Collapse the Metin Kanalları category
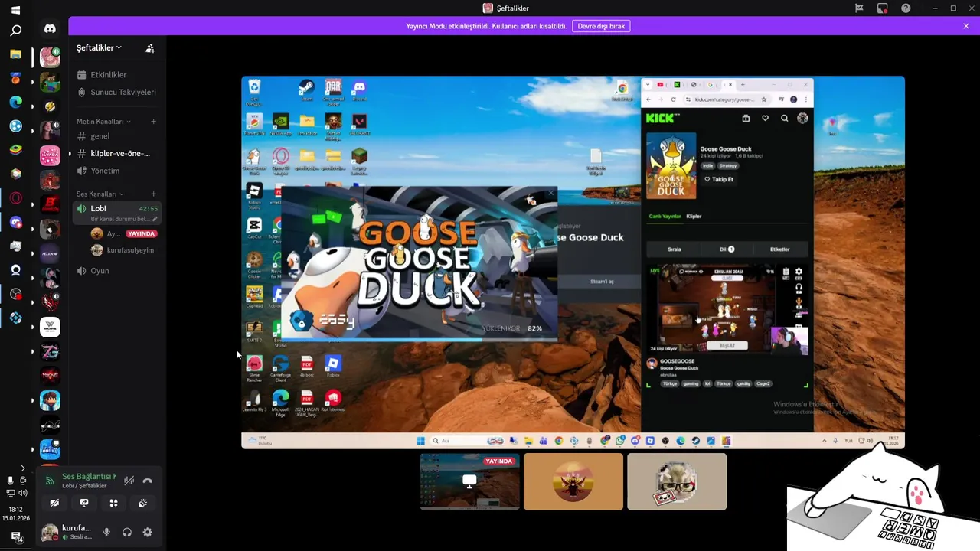Image resolution: width=980 pixels, height=551 pixels. point(103,122)
